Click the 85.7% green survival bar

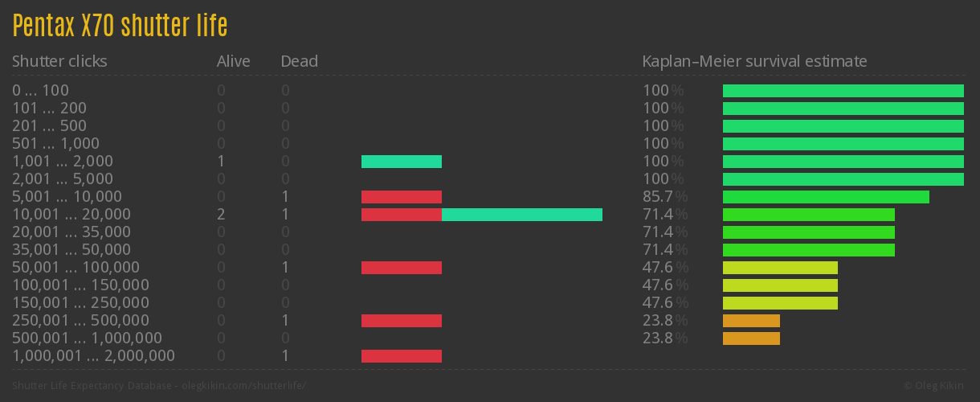(826, 197)
